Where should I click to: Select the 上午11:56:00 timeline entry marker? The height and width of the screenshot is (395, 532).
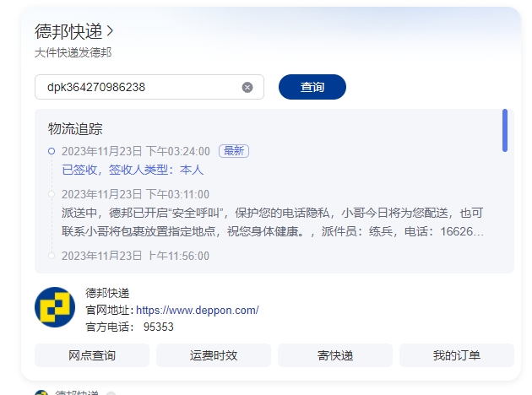[x=52, y=256]
